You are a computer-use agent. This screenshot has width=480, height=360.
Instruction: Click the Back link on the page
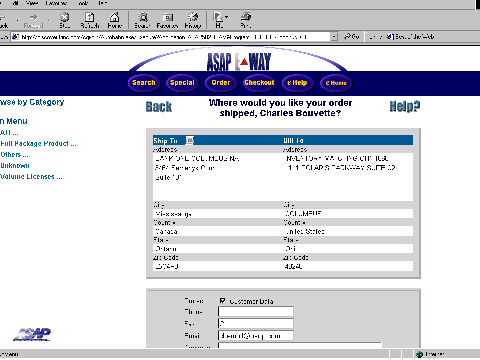point(159,107)
